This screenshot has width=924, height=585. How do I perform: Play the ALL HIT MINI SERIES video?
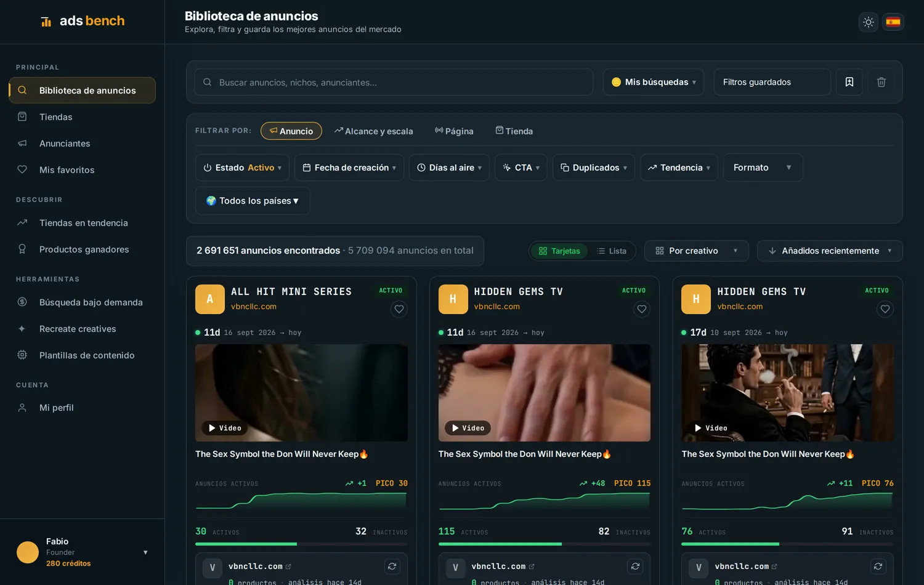coord(224,428)
